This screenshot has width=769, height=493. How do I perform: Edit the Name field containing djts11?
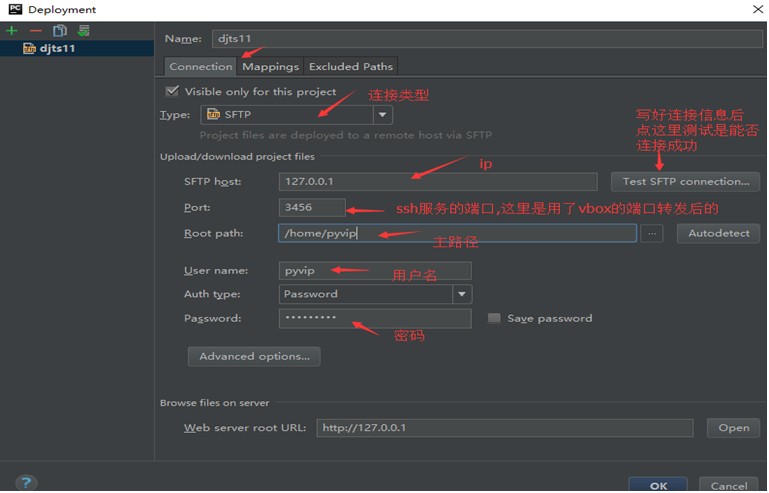click(487, 39)
